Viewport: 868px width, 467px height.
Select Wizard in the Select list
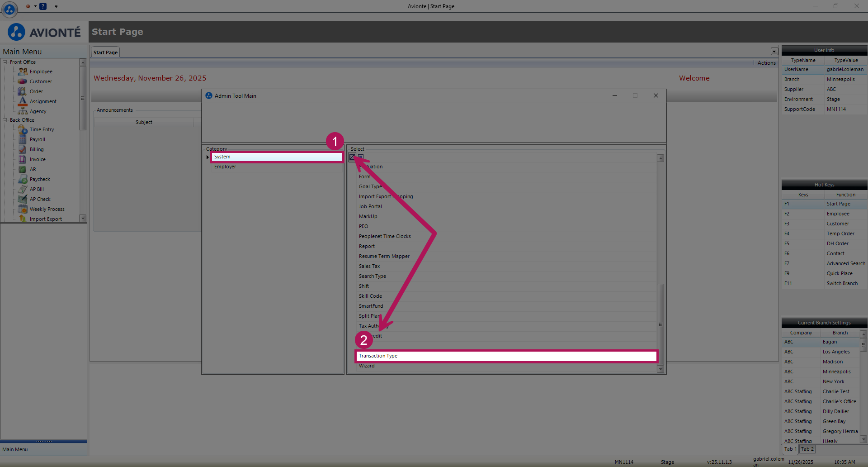point(506,366)
